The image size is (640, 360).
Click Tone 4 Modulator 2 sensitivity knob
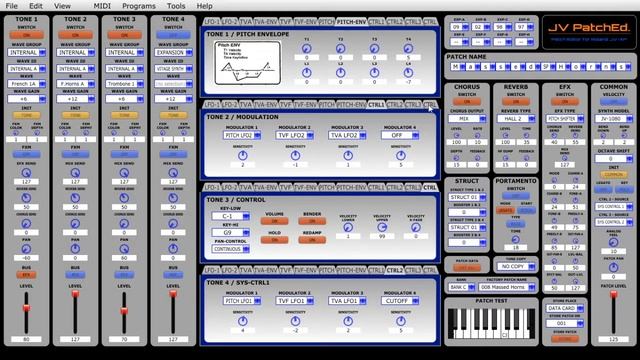click(295, 321)
